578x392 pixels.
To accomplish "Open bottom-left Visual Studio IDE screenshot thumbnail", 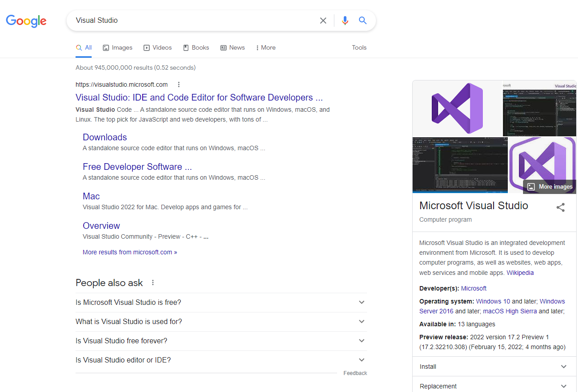I will pyautogui.click(x=460, y=165).
